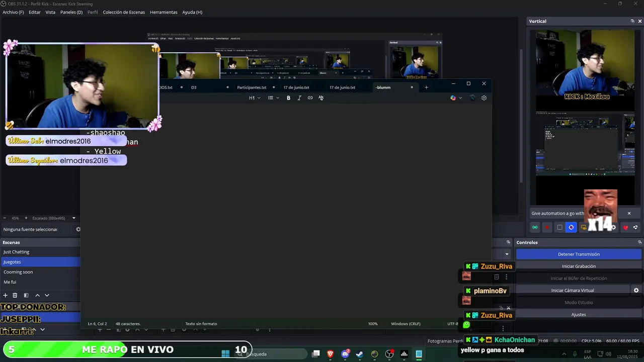Zoom in preview with plus icon
The image size is (644, 362).
26,218
